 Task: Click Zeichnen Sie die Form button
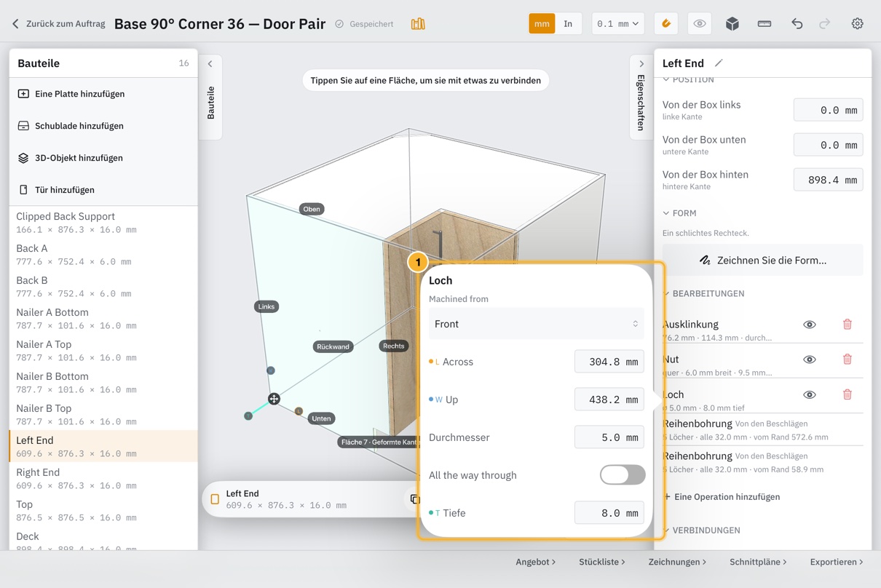pos(763,260)
